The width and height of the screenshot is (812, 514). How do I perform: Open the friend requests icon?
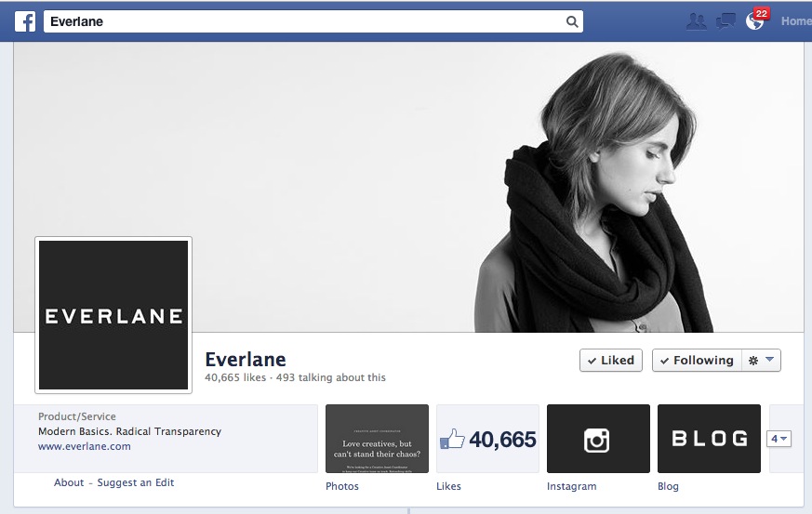(696, 21)
